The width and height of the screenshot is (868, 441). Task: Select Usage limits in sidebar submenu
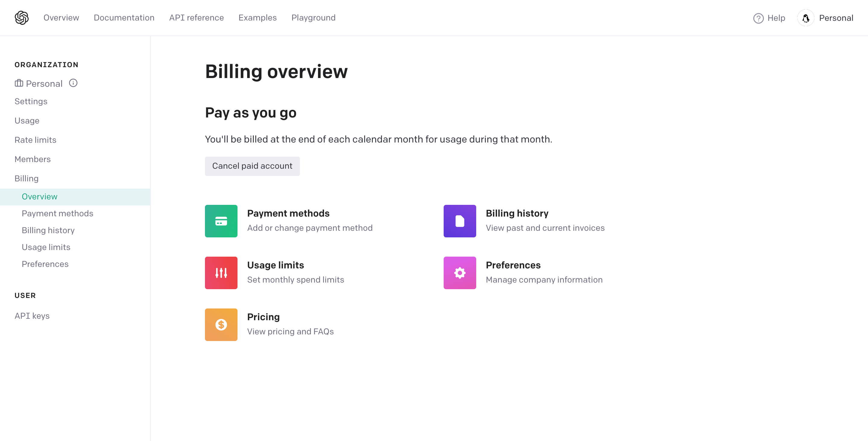pos(46,247)
